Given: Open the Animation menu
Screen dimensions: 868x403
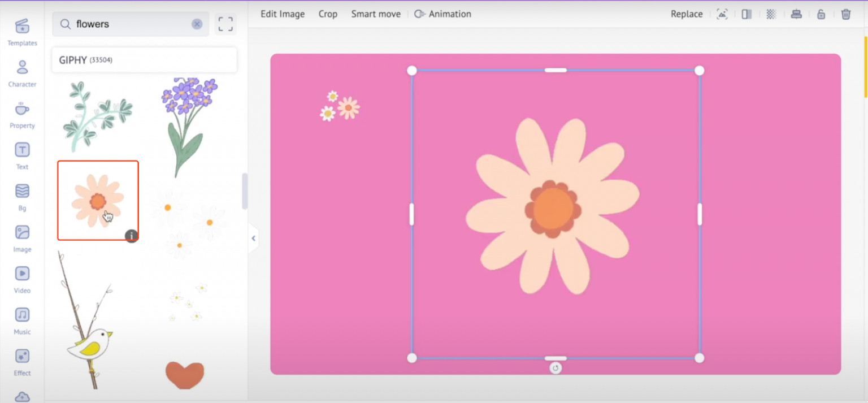Looking at the screenshot, I should point(442,14).
